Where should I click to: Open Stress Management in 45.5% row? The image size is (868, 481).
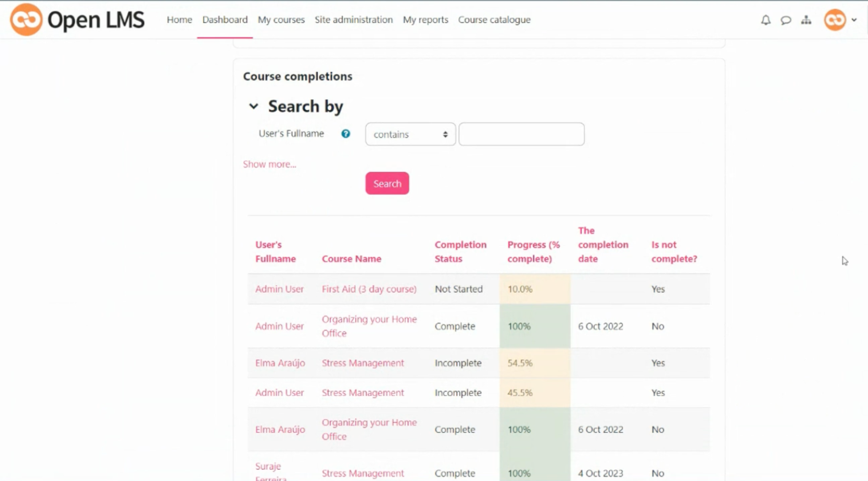[x=363, y=392]
